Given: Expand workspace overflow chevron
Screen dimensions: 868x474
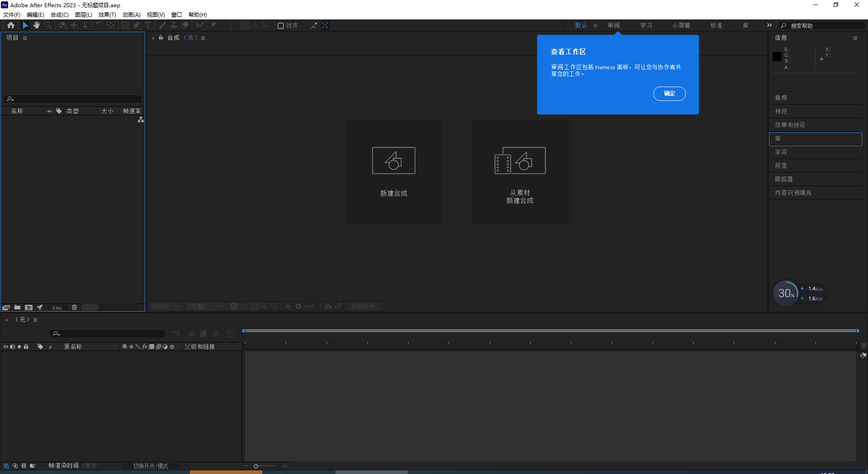Looking at the screenshot, I should click(769, 25).
